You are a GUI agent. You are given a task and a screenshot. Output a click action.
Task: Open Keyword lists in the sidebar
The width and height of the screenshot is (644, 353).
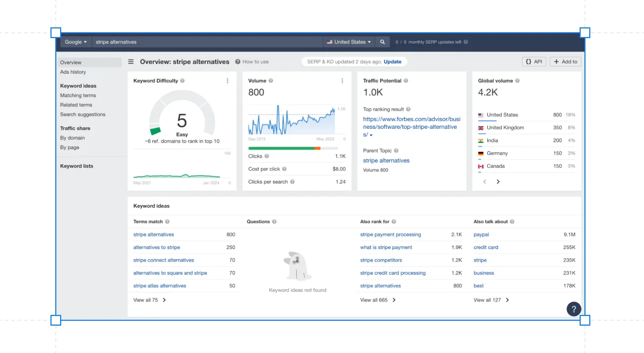pos(77,166)
